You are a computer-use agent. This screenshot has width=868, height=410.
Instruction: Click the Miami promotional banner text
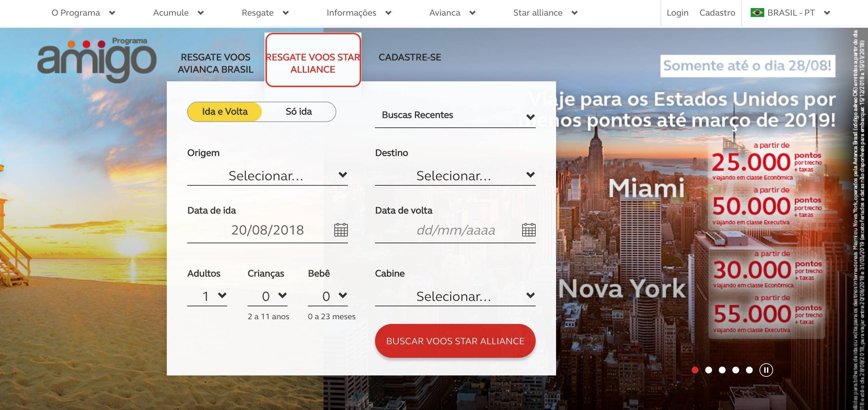pyautogui.click(x=647, y=188)
